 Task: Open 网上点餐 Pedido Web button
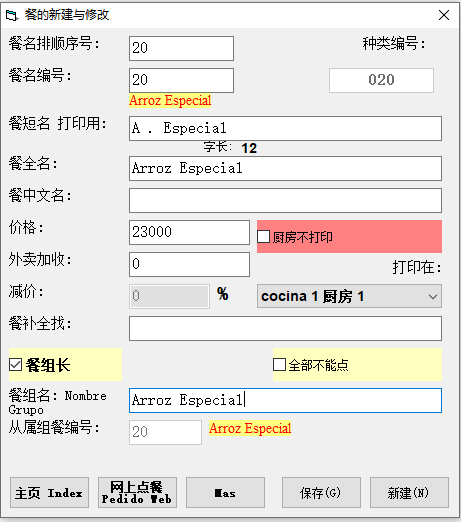click(137, 492)
